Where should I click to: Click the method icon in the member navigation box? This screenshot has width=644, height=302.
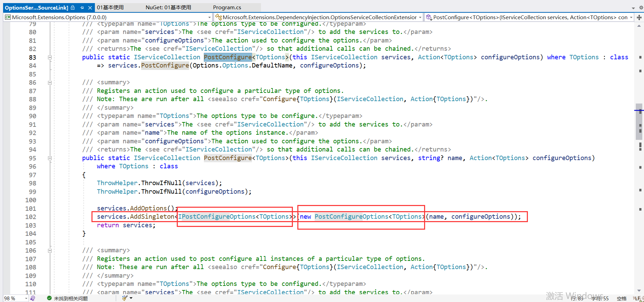(429, 17)
